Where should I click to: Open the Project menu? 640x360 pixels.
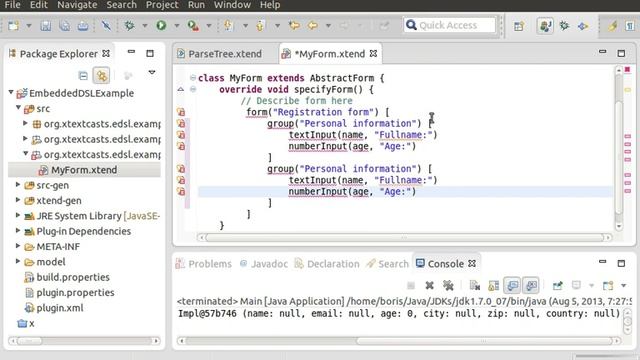[x=162, y=5]
